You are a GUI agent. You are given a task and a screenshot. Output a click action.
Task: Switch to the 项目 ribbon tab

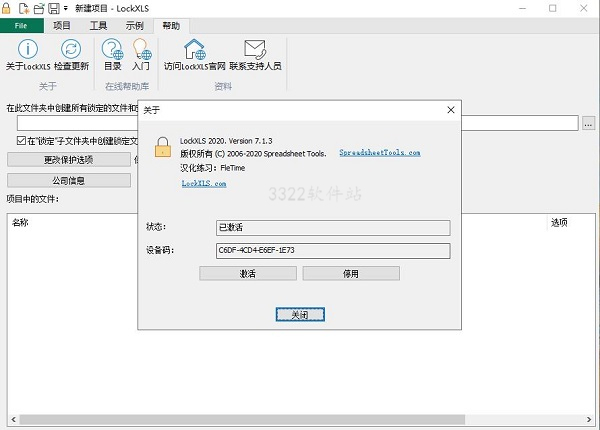pyautogui.click(x=62, y=26)
